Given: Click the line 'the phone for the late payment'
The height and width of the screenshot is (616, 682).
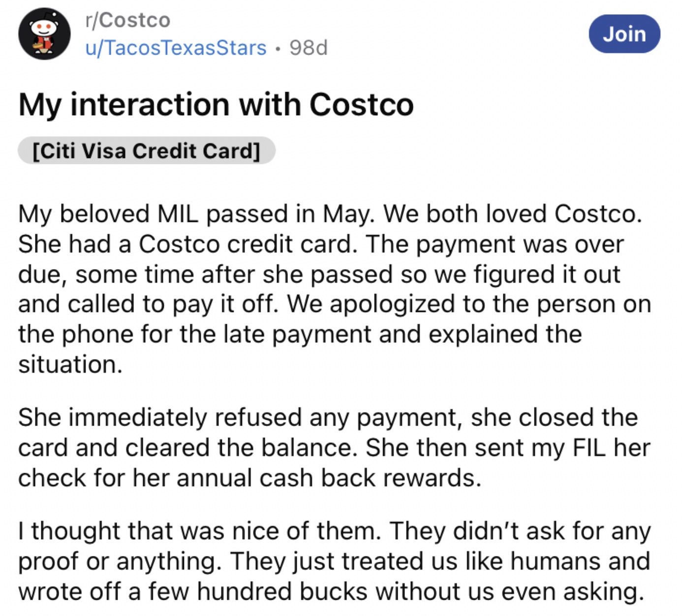Looking at the screenshot, I should (x=300, y=334).
